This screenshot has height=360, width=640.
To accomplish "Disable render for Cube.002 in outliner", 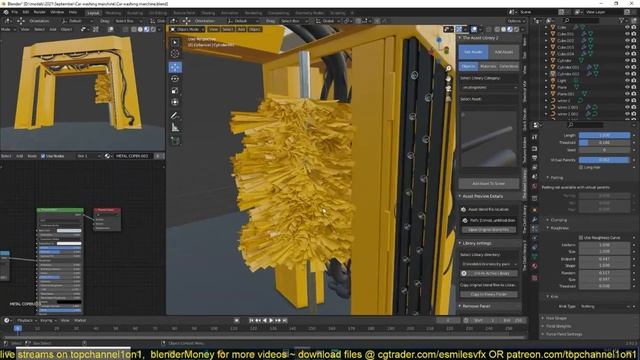I will [633, 41].
